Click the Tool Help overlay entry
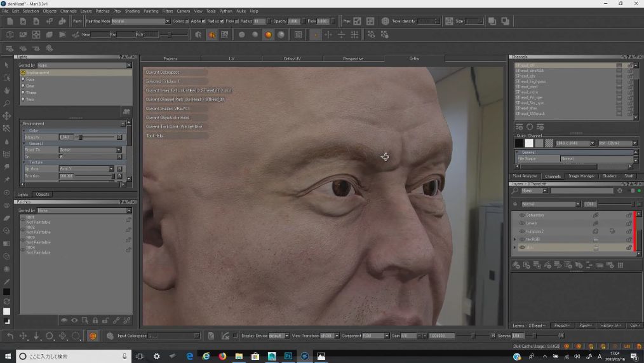Viewport: 644px width, 363px height. [155, 135]
